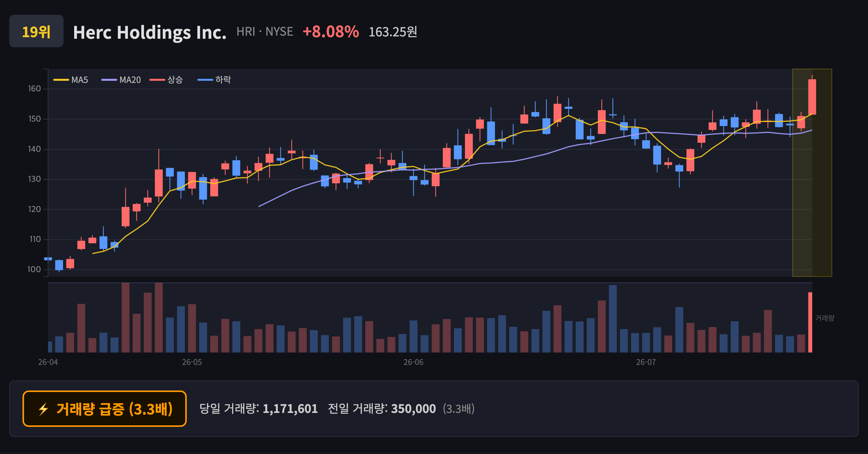
Task: Click the purple MA20 legend line swatch
Action: tap(109, 80)
